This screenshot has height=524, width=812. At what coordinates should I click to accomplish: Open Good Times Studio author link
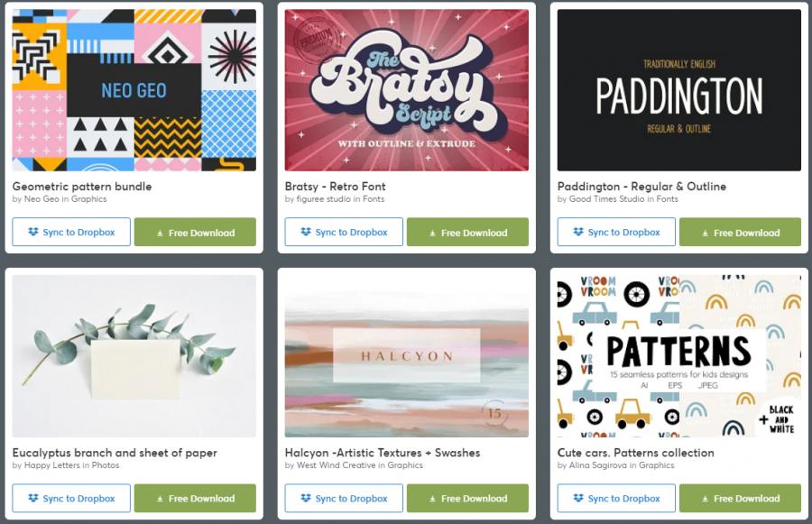coord(606,198)
